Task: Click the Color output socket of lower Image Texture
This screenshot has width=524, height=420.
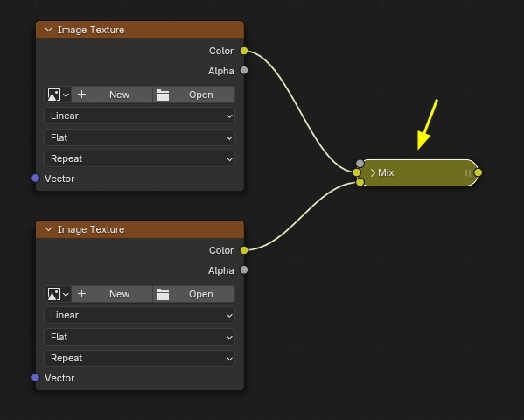Action: point(244,250)
